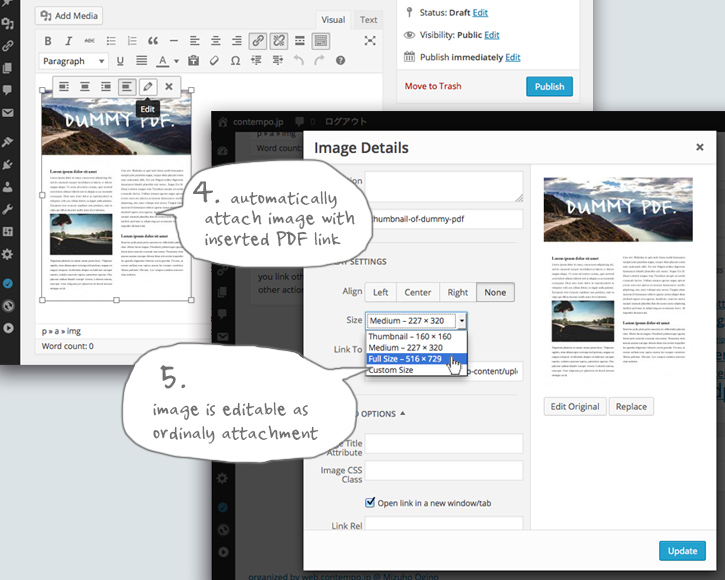Choose the Custom Size option
Viewport: 725px width, 580px height.
(x=417, y=370)
